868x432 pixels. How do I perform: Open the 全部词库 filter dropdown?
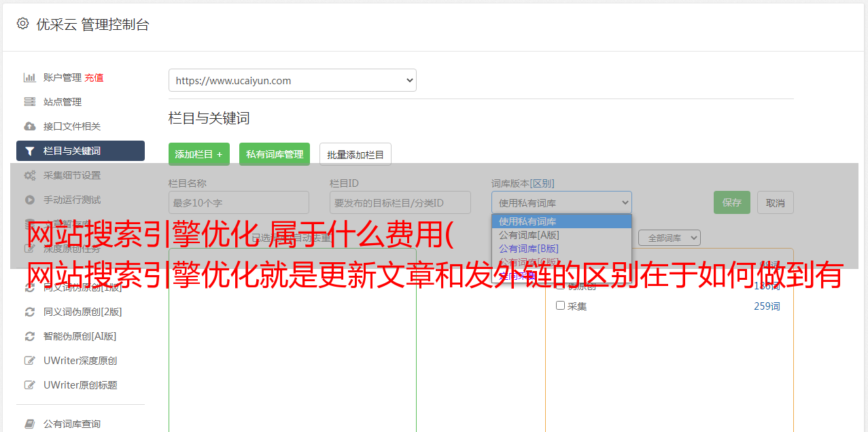click(670, 238)
